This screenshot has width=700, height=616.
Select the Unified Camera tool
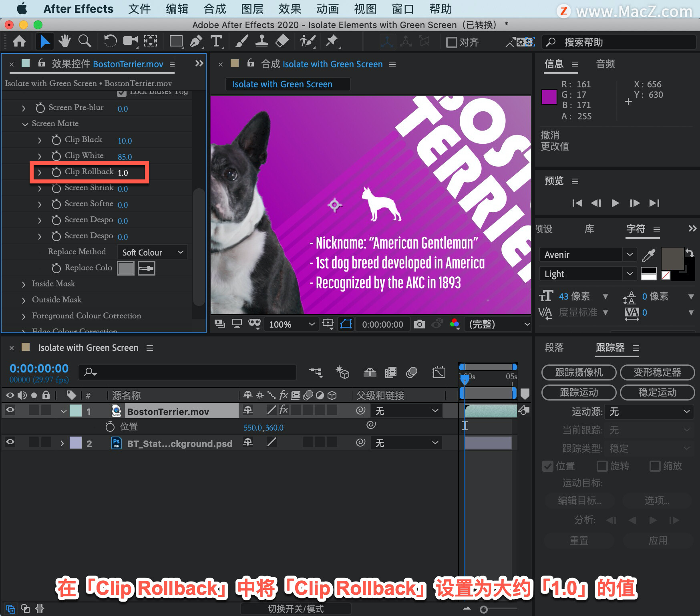click(x=130, y=41)
